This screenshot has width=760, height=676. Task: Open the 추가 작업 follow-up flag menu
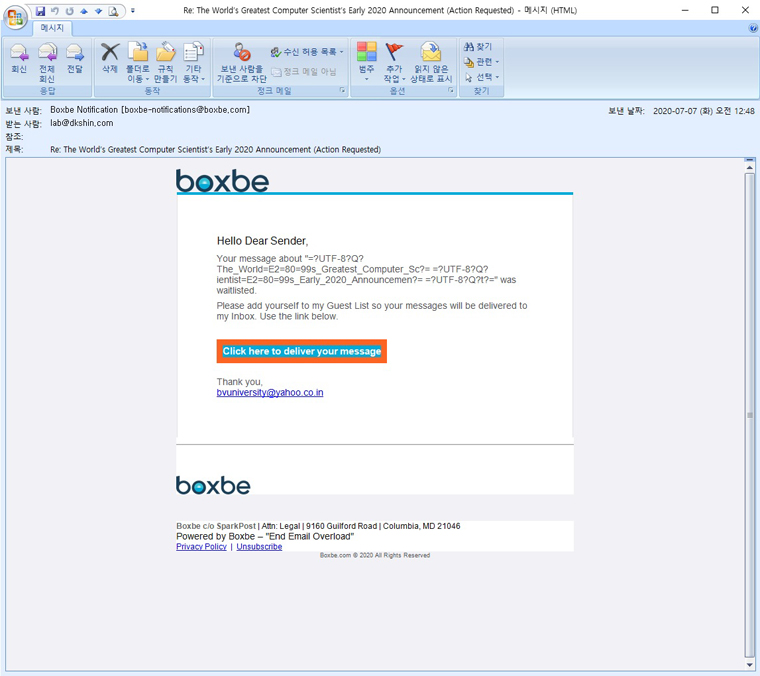tap(394, 62)
